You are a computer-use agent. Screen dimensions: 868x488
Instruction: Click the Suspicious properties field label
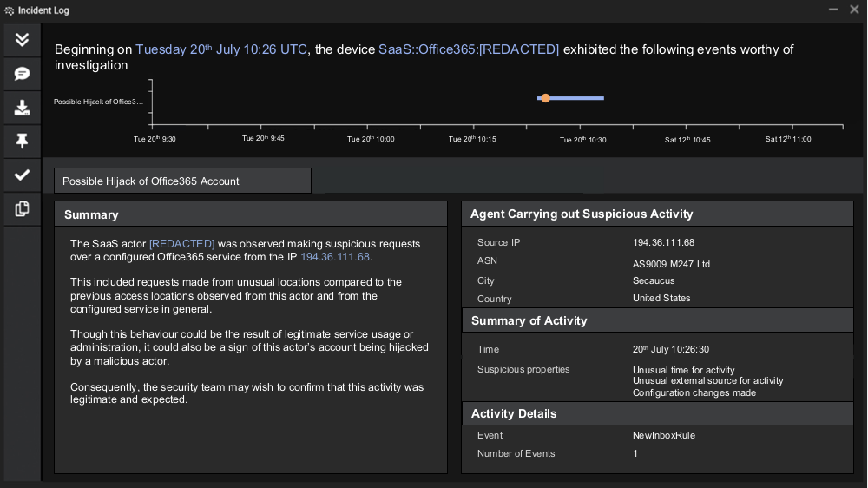(523, 369)
